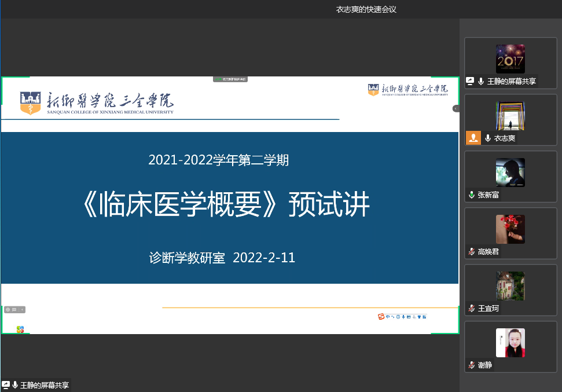Click 张新富's green microphone icon
Image resolution: width=562 pixels, height=392 pixels.
point(472,195)
